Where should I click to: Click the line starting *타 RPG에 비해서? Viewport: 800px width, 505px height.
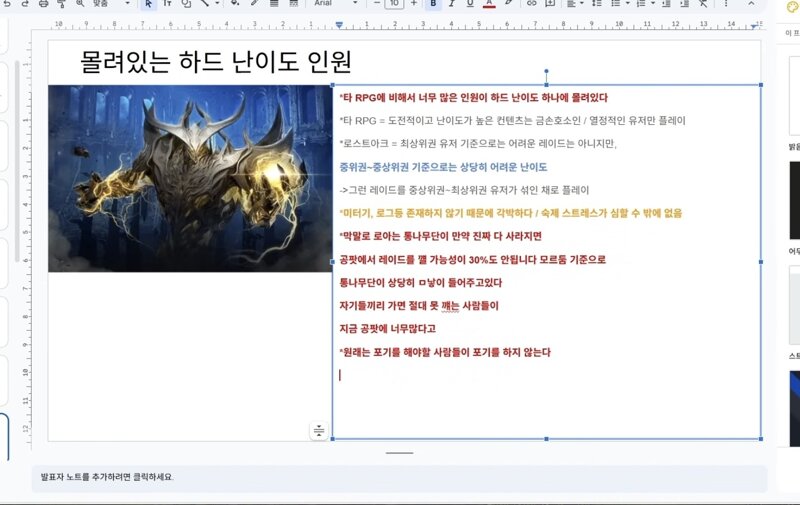point(473,98)
